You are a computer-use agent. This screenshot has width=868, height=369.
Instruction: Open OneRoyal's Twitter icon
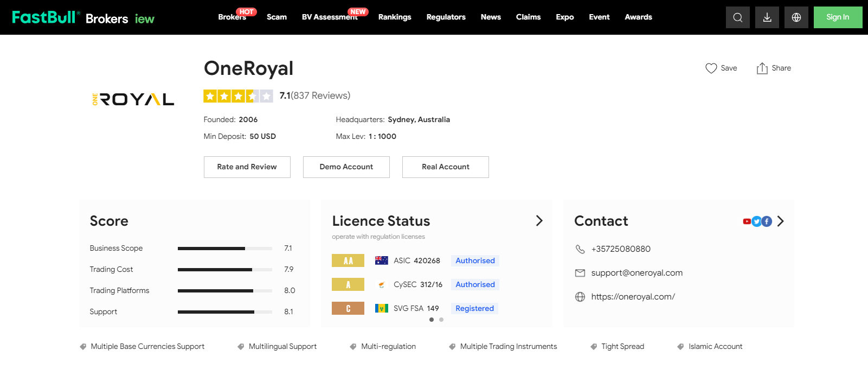(x=756, y=221)
